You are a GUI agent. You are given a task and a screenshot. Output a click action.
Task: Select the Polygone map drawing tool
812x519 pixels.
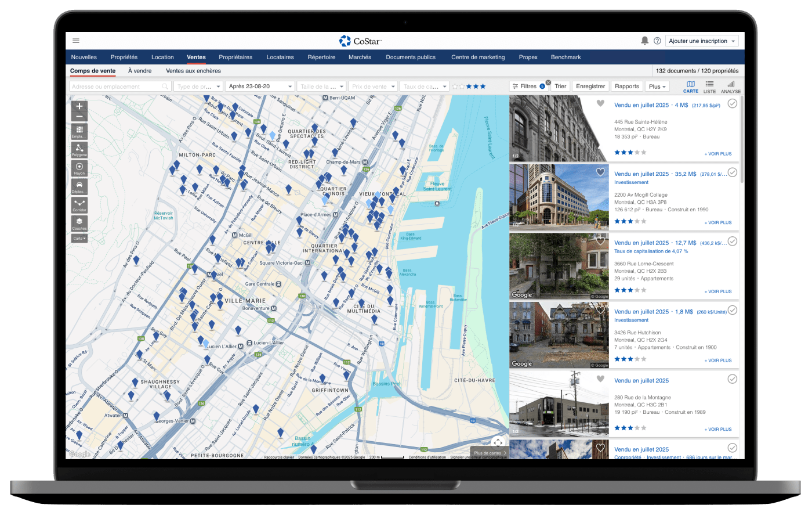79,149
